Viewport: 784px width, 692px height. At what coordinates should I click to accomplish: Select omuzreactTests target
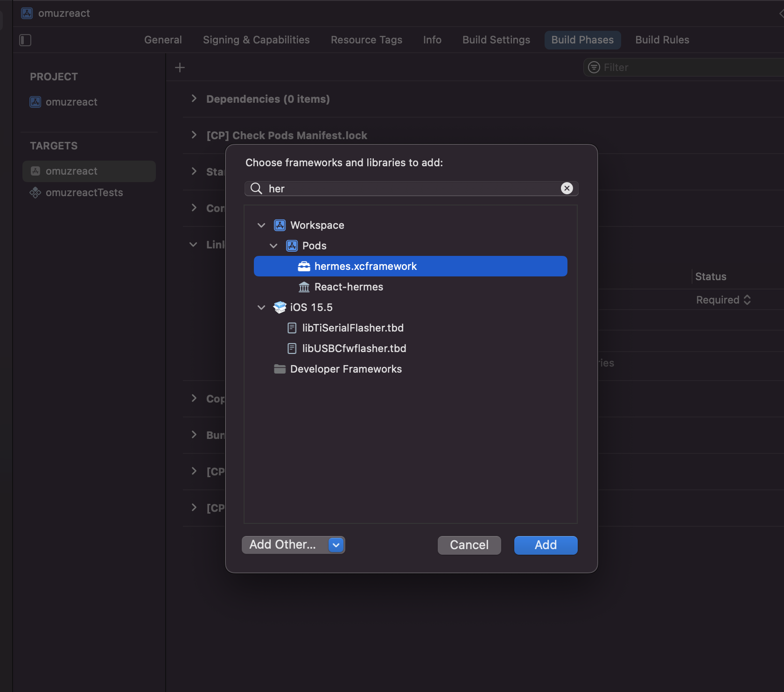89,192
